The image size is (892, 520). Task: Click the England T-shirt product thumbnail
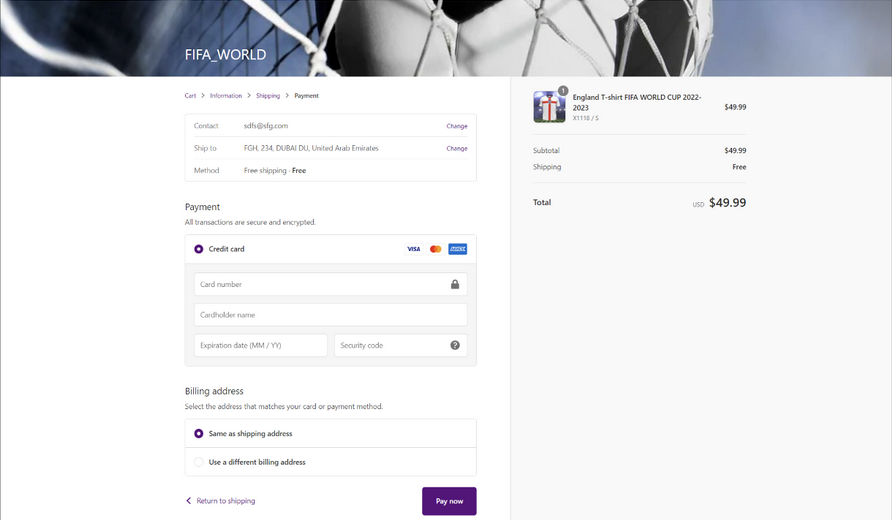pyautogui.click(x=549, y=107)
